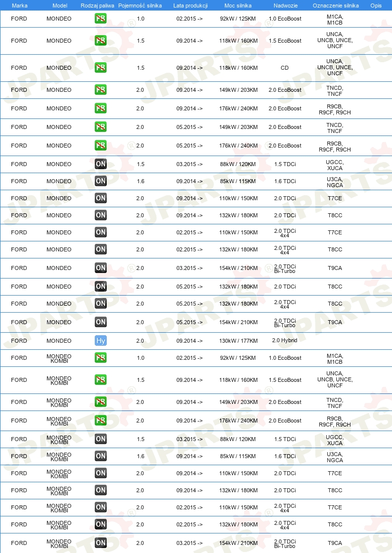
Task: Click the Lata produkcji column header
Action: (190, 6)
